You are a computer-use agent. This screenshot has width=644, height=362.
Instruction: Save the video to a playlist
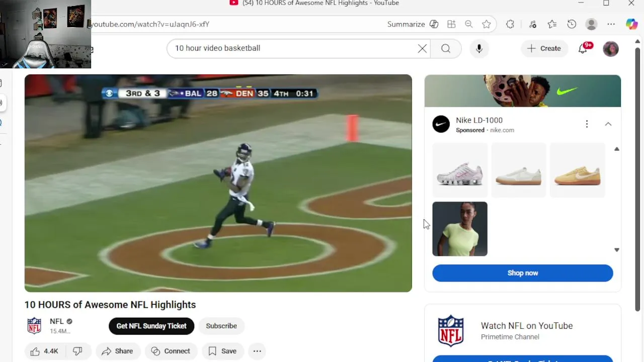click(x=222, y=351)
